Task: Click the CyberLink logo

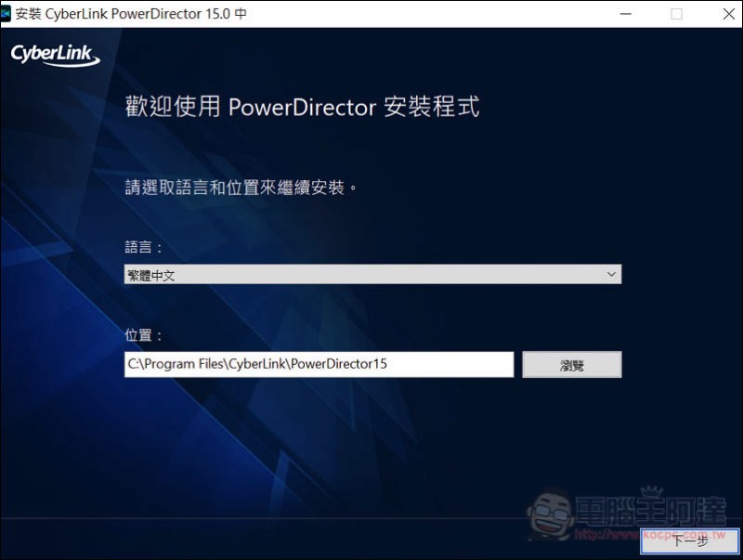Action: click(x=56, y=56)
